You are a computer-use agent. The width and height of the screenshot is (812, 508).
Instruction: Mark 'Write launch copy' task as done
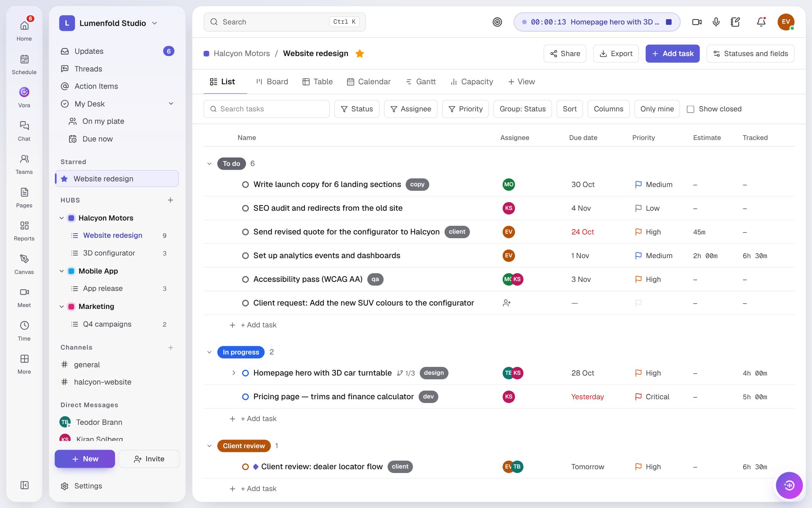tap(245, 184)
